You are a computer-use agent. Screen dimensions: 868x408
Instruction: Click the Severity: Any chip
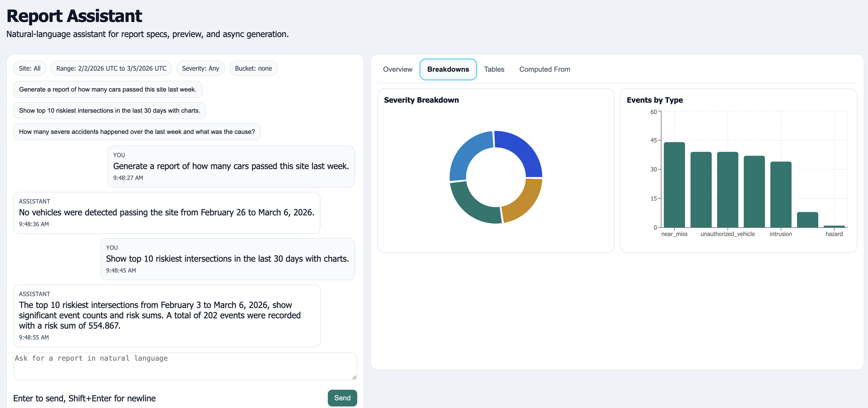pos(200,68)
